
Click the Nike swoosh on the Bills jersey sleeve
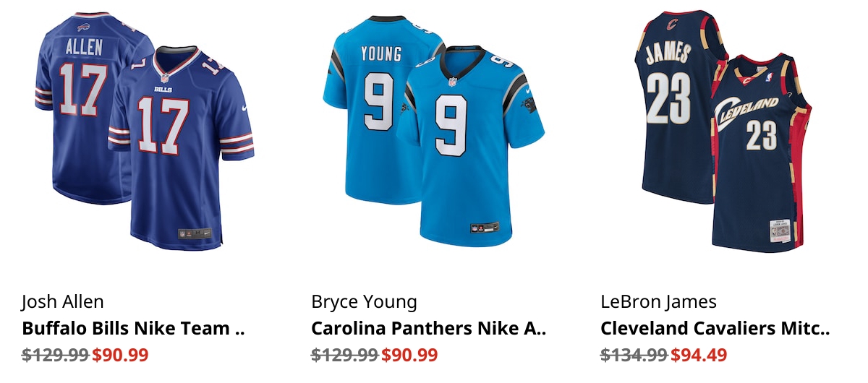click(x=244, y=108)
